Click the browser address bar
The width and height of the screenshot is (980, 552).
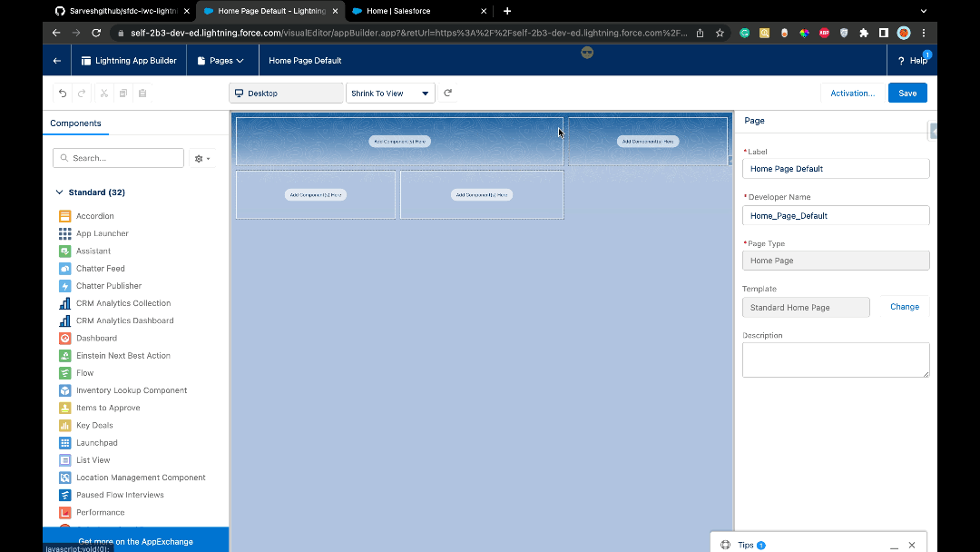[408, 33]
